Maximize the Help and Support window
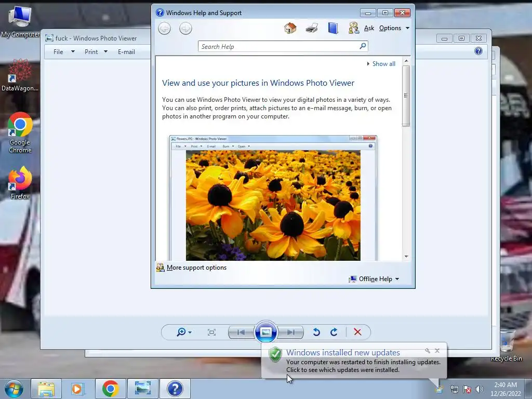This screenshot has width=532, height=399. click(x=385, y=13)
